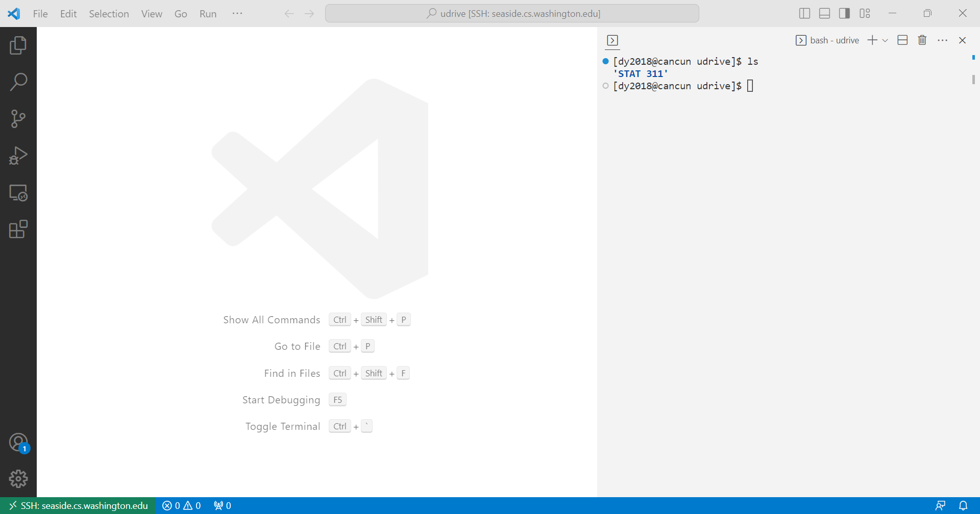Navigate back with the left arrow
The height and width of the screenshot is (514, 980).
pos(289,14)
